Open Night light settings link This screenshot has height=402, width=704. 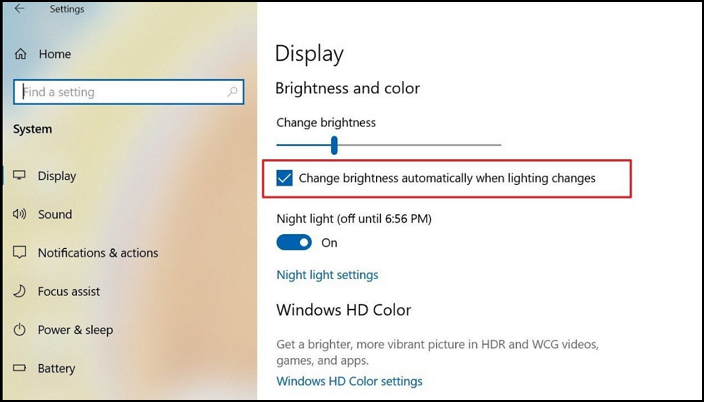click(327, 275)
